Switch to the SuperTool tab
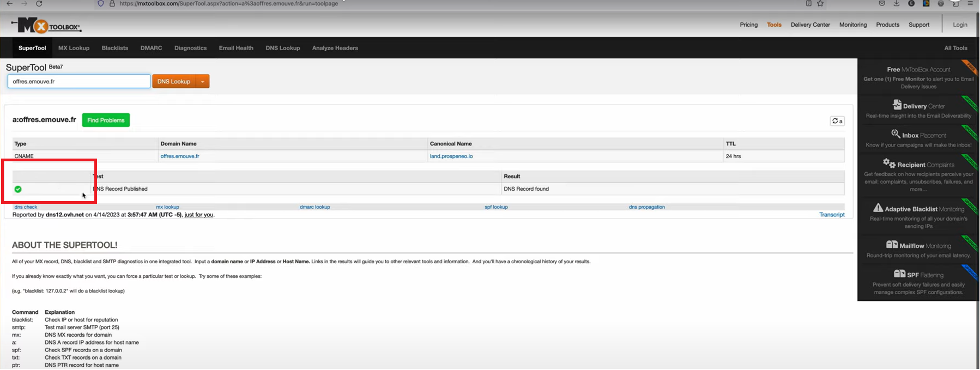Image resolution: width=980 pixels, height=370 pixels. [x=32, y=48]
